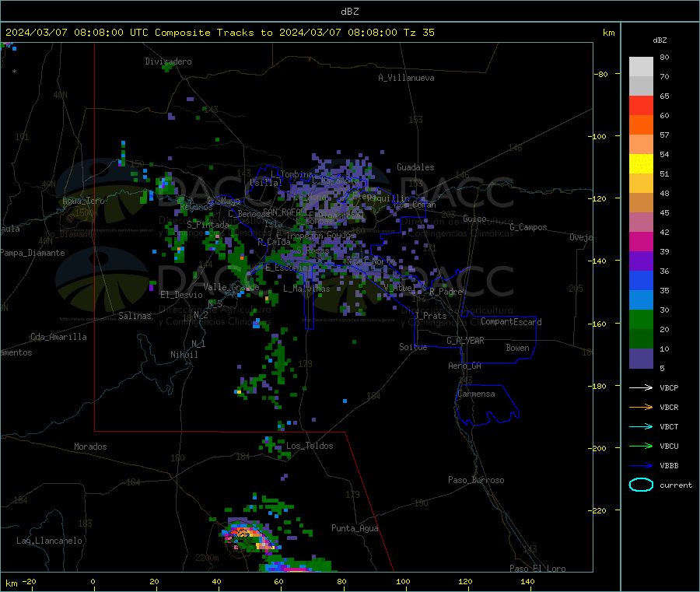This screenshot has height=592, width=700.
Task: Click the L_Malvinas map label
Action: [306, 289]
